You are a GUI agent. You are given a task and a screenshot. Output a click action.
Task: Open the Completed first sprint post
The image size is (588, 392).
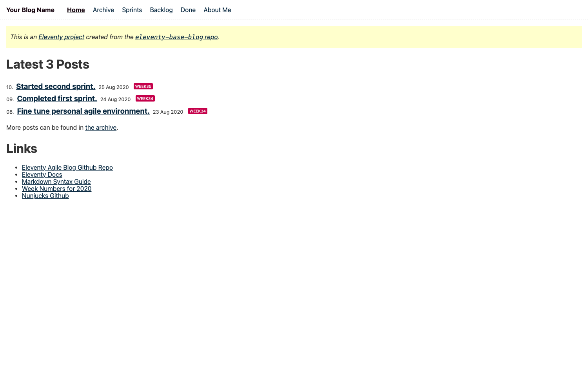57,98
